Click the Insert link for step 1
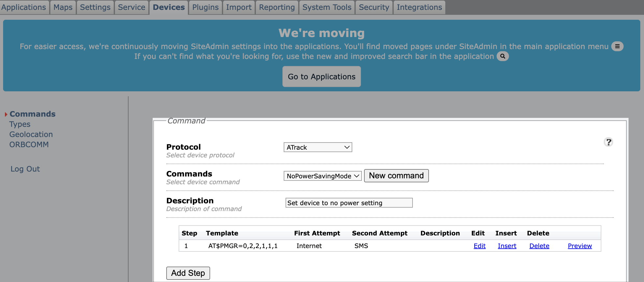 (507, 246)
